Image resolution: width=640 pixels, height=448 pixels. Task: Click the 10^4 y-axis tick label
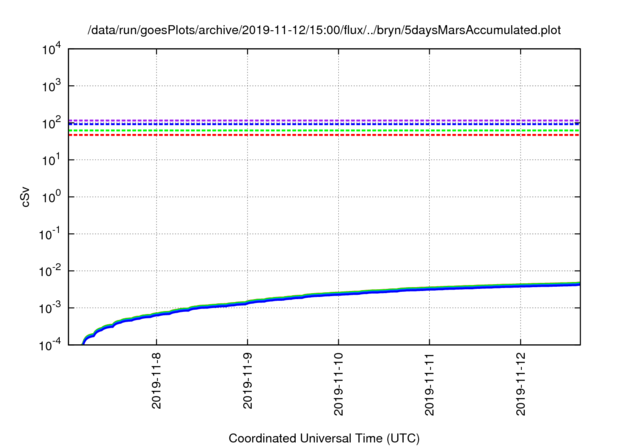(x=52, y=49)
